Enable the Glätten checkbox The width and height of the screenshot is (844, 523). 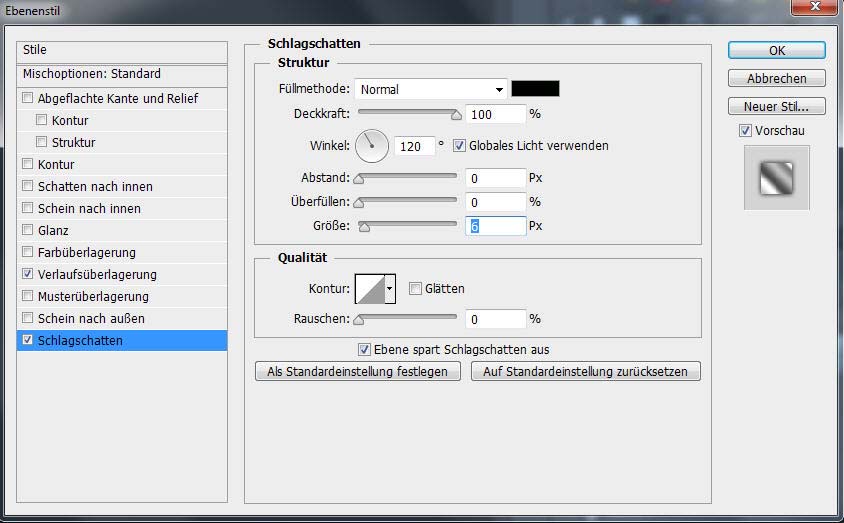(x=415, y=289)
